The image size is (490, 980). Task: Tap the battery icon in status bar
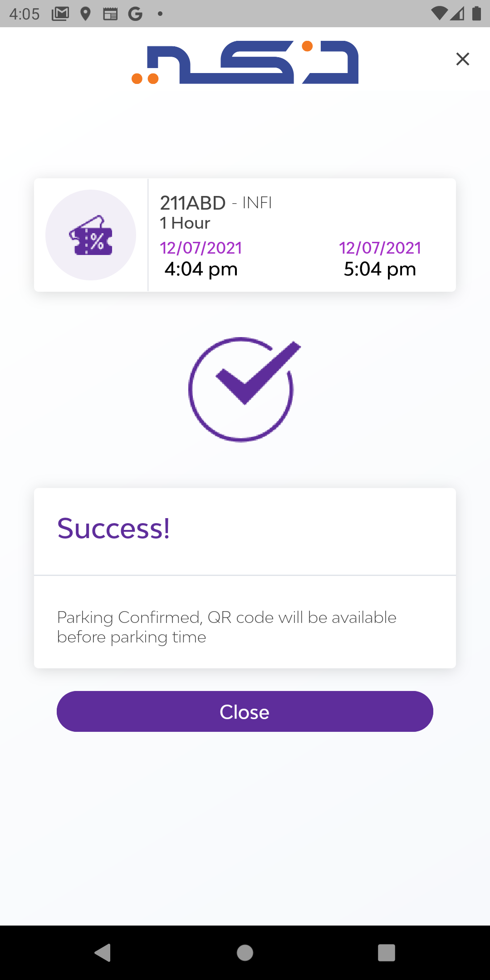[476, 14]
